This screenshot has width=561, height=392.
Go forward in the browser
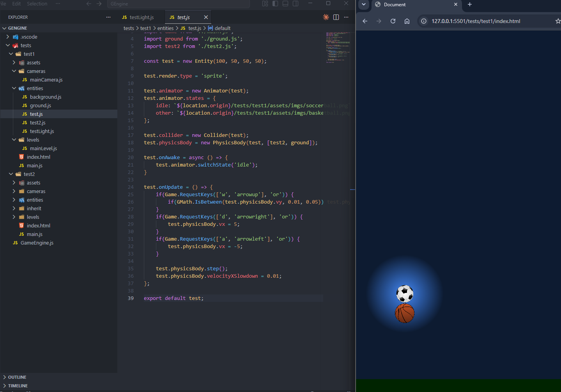(379, 21)
